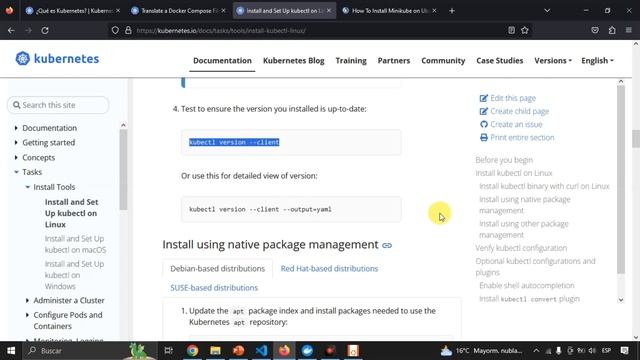Expand the Documentation tree item
The width and height of the screenshot is (640, 360).
[x=16, y=128]
